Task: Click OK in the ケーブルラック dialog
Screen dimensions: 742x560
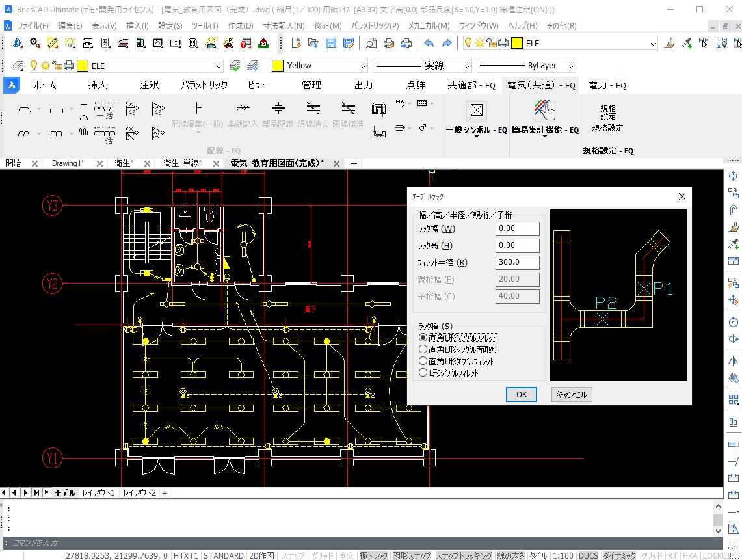Action: click(x=521, y=394)
